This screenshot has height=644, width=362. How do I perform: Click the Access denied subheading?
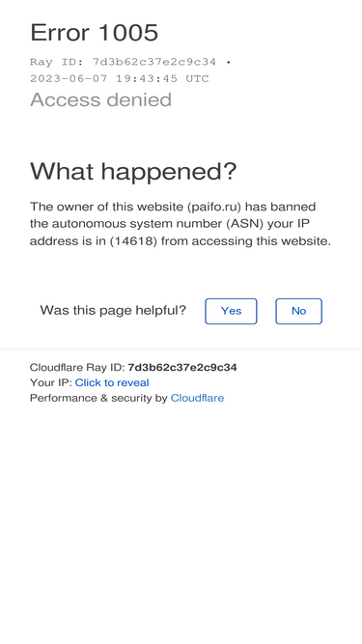pyautogui.click(x=100, y=99)
